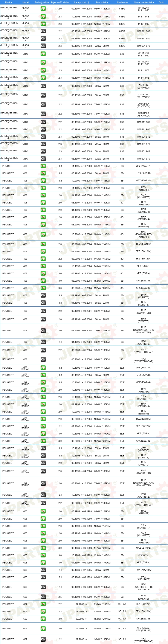Image resolution: width=168 pixels, height=644 pixels.
Task: Click petrol icon in Peugeot 605 UFZ (ZPJ) row
Action: click(x=43, y=555)
